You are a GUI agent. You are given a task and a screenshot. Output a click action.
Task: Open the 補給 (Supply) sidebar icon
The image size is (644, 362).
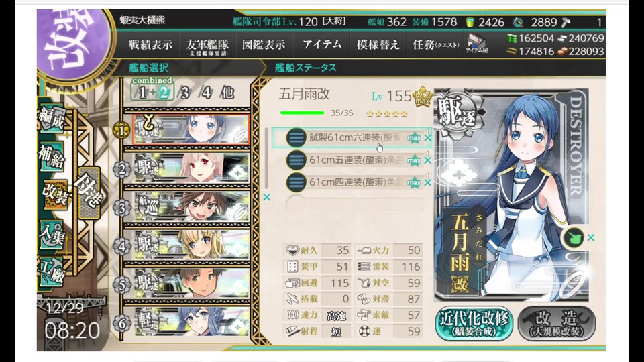click(52, 157)
